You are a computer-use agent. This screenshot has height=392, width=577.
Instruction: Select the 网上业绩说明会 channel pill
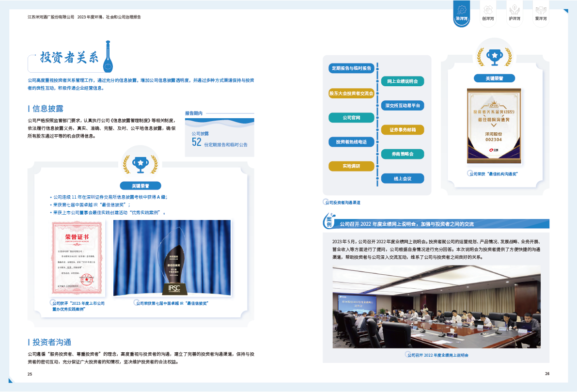[402, 81]
